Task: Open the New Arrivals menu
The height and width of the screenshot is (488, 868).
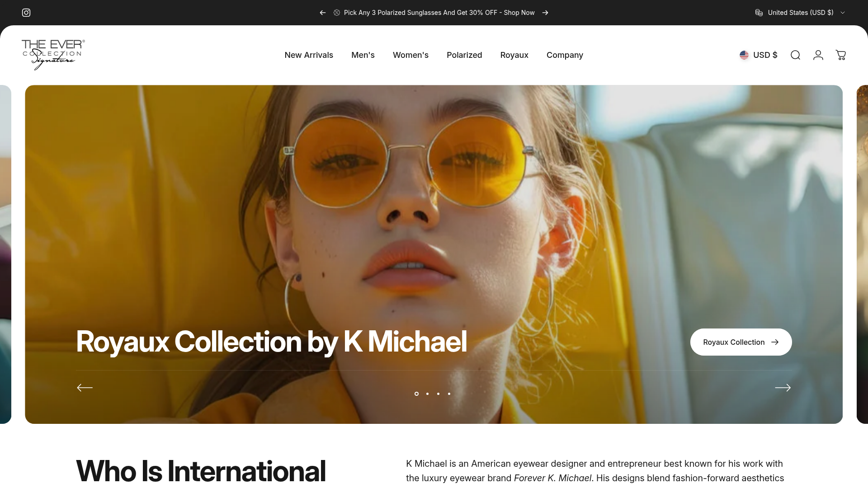Action: click(309, 55)
